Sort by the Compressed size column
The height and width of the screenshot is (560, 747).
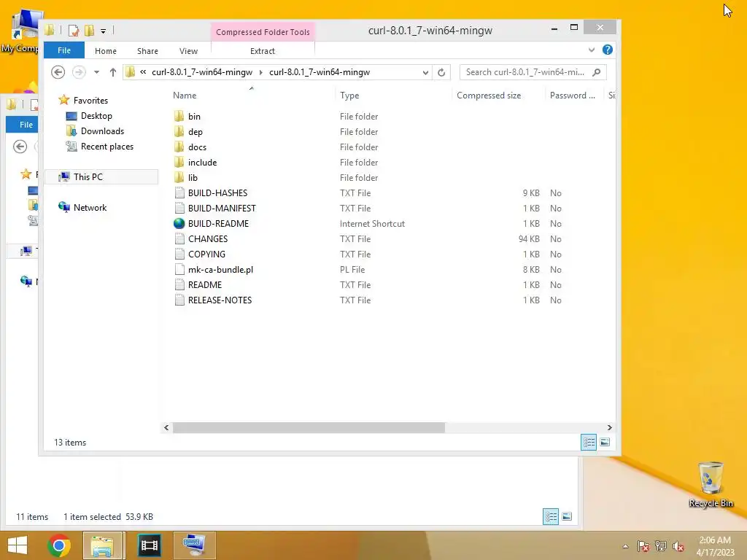(x=489, y=96)
